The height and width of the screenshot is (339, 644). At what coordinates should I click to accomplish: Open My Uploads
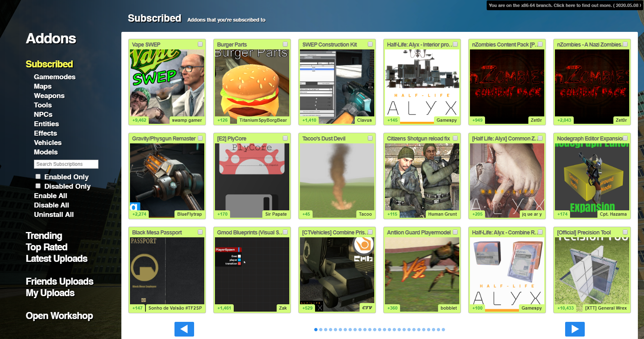[50, 293]
